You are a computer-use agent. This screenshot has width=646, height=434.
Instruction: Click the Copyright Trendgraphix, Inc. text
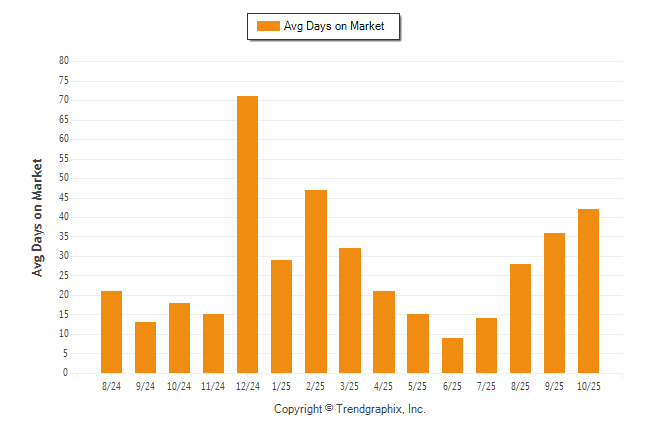coord(349,409)
